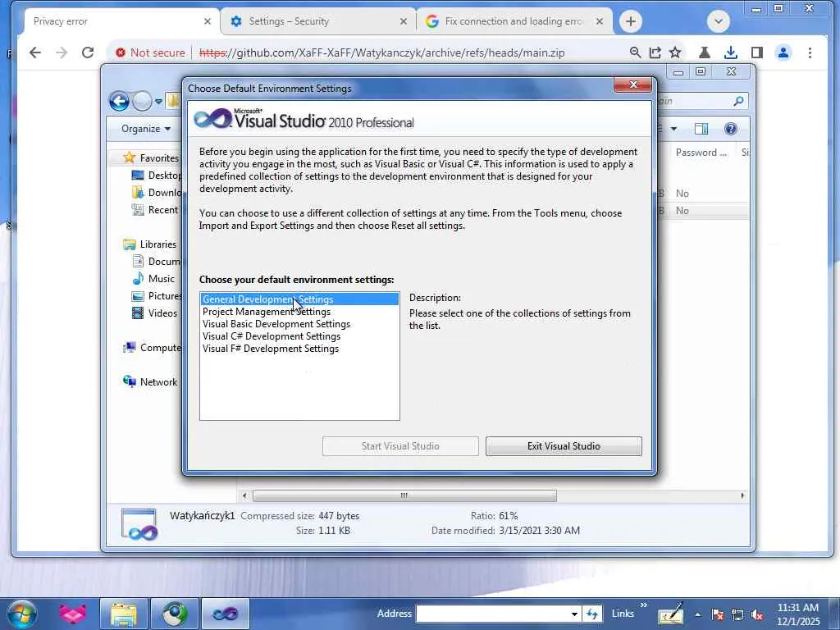Open a new Chrome tab with plus button
Viewport: 840px width, 630px height.
(x=631, y=21)
